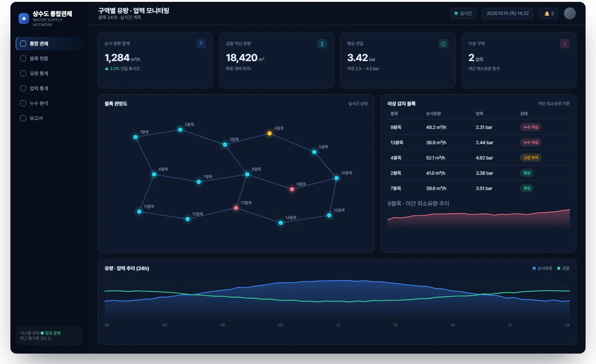Click the 2.44 bar pressure value
596x364 pixels.
pyautogui.click(x=484, y=143)
